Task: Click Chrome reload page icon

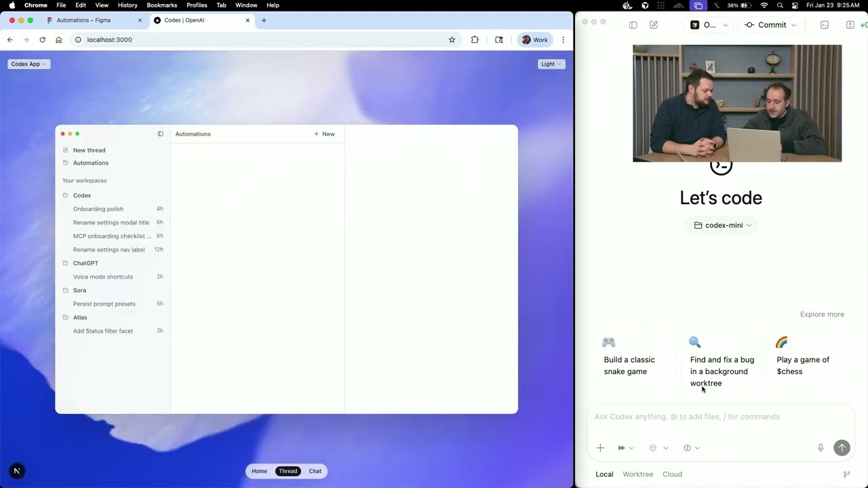Action: 42,40
